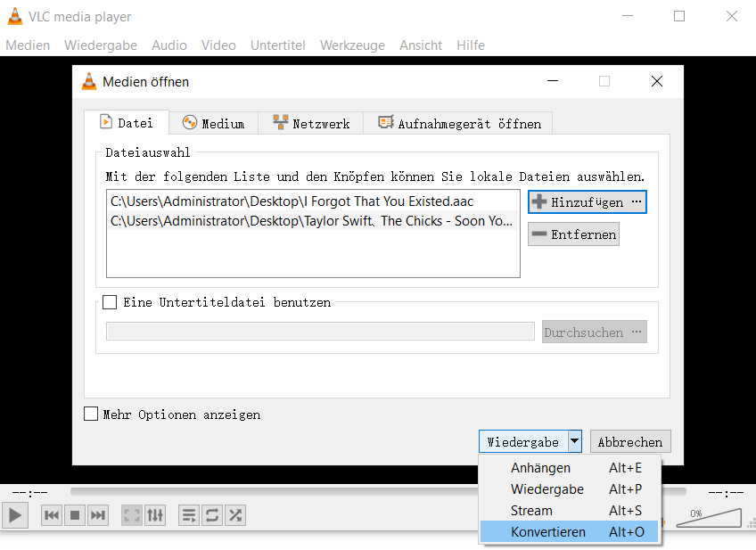Open the Wiedergabe menu in menu bar
756x550 pixels.
pos(100,45)
